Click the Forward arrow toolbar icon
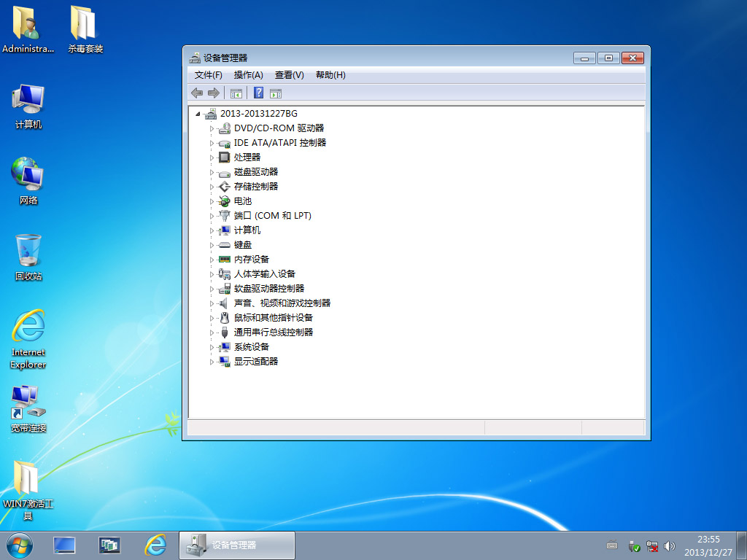 click(214, 93)
